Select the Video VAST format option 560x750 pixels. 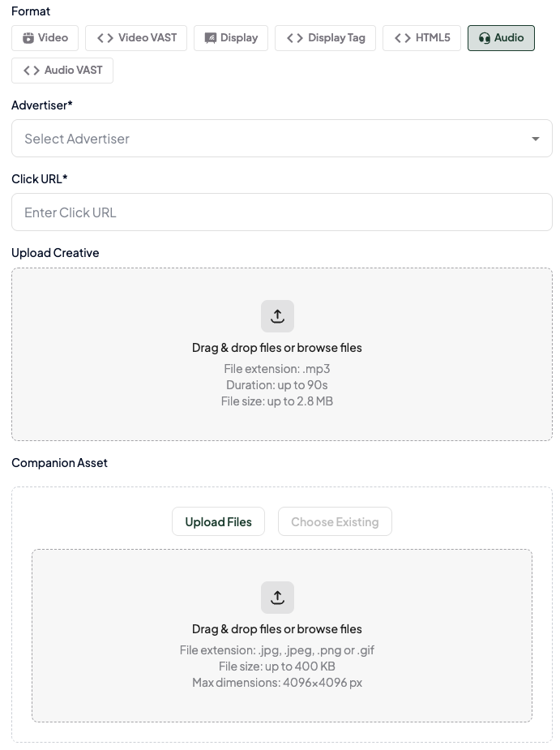pos(136,38)
